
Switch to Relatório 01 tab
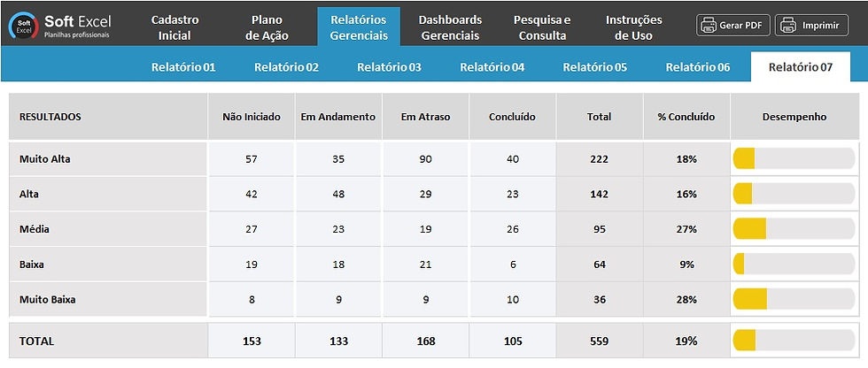pos(183,67)
